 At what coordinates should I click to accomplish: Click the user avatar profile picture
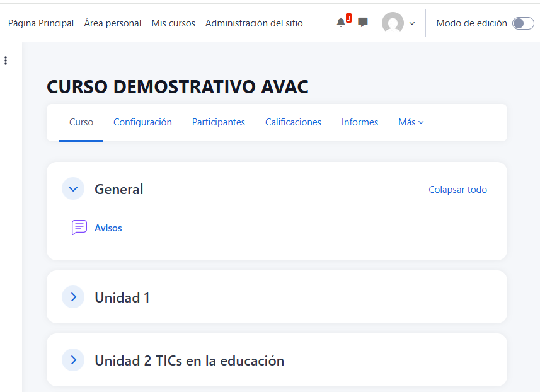click(393, 23)
